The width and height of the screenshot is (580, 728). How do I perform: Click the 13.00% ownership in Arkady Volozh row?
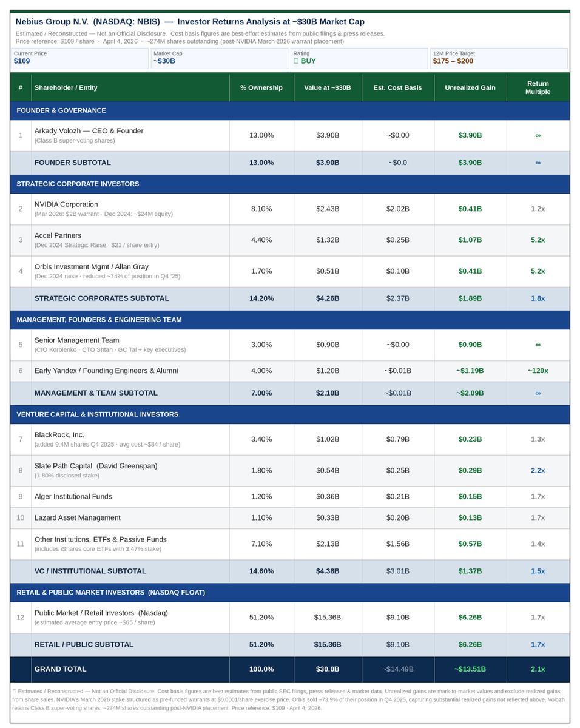pos(261,135)
